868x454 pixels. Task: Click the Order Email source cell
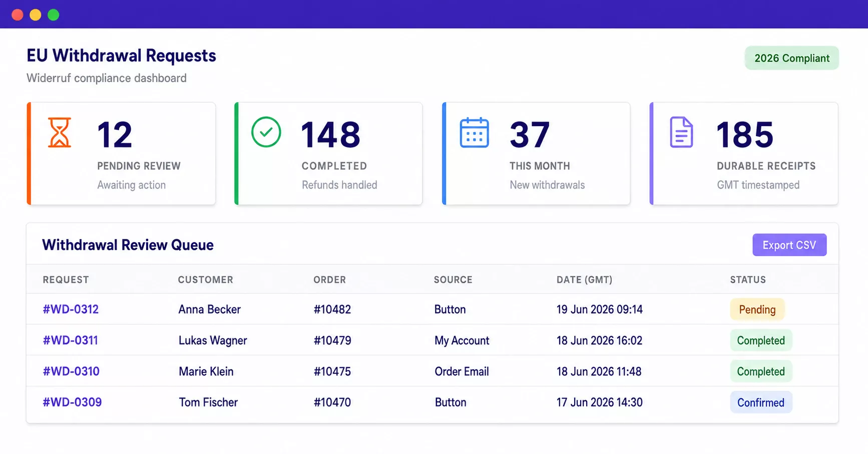(462, 371)
